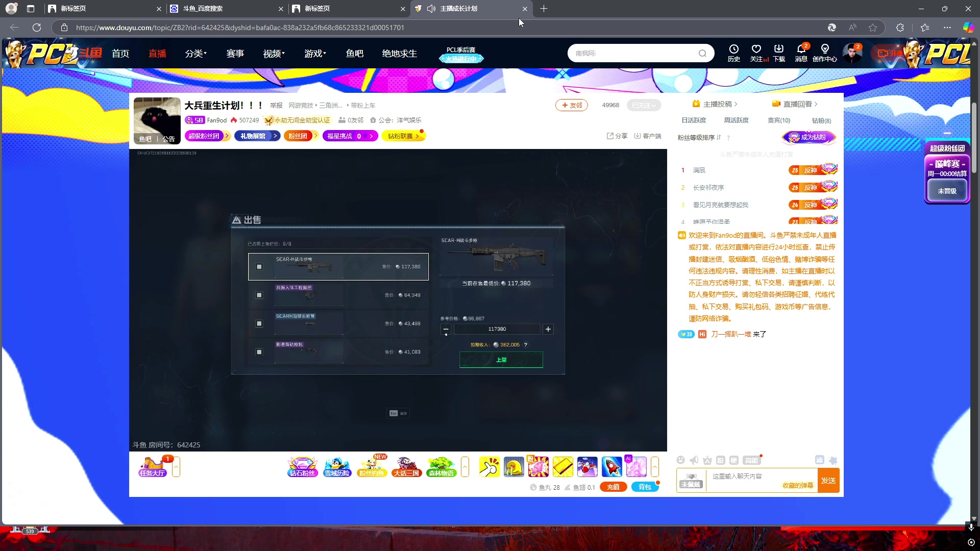This screenshot has width=980, height=551.
Task: Add this page to browser favorites star
Action: 873,28
